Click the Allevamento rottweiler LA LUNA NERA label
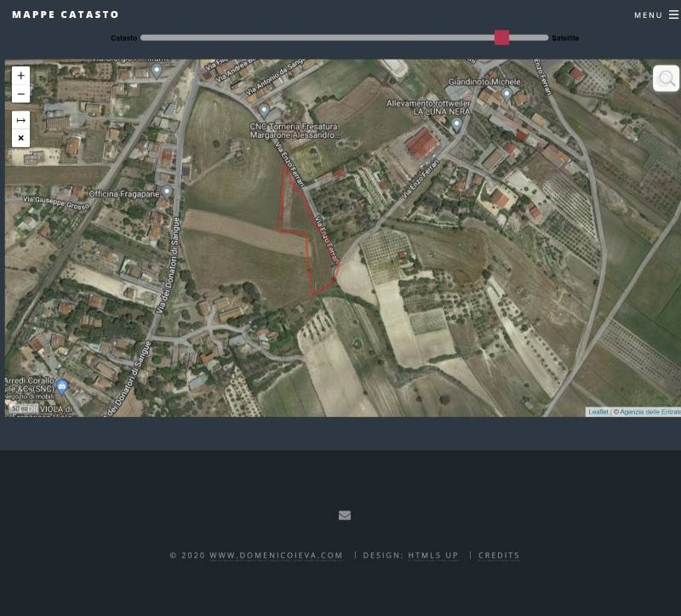 (x=429, y=108)
